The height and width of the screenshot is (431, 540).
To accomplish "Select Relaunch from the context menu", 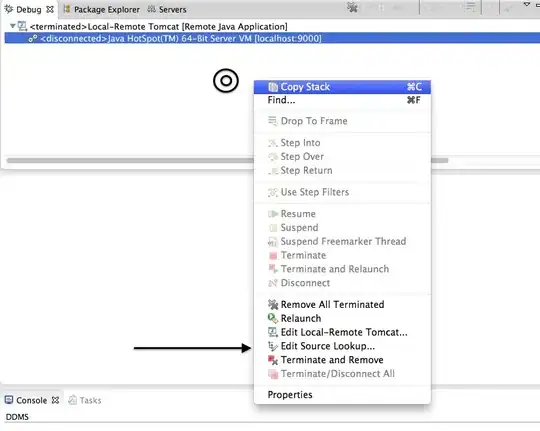I will point(342,318).
